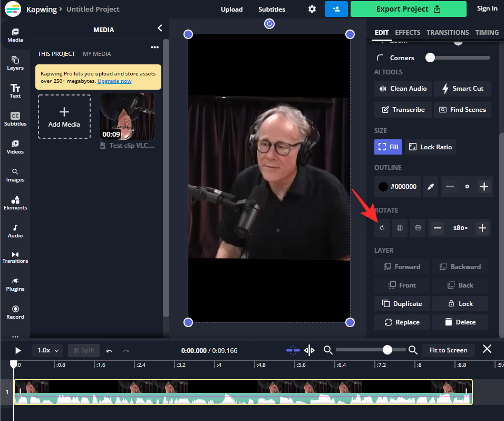
Task: Switch to the TRANSITIONS tab
Action: 448,33
